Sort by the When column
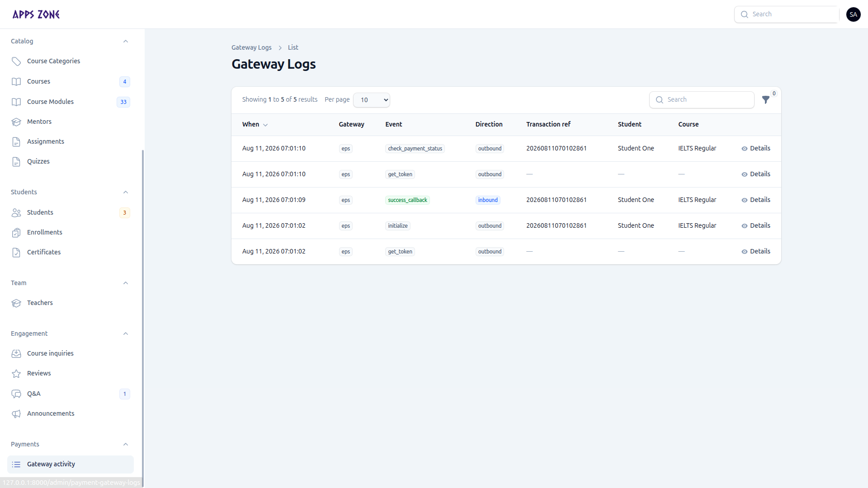868x488 pixels. click(x=255, y=124)
